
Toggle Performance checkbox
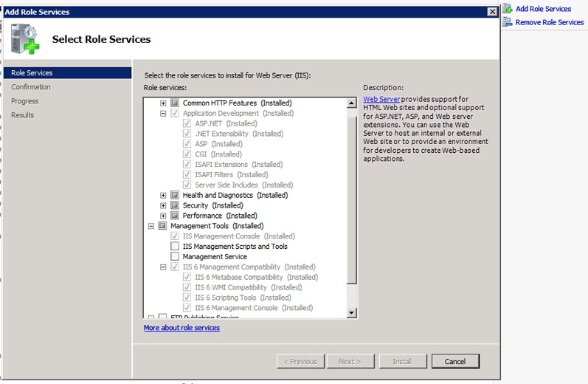pos(175,215)
